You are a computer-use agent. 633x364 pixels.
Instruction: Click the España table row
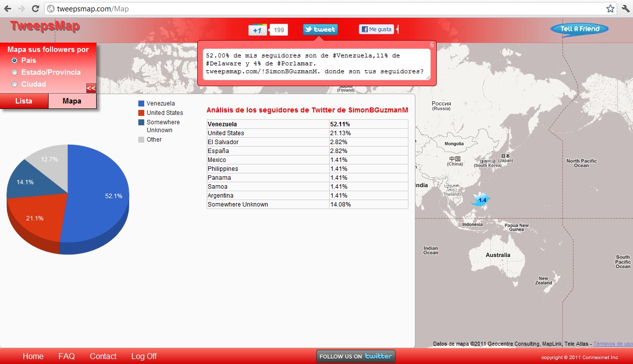307,151
